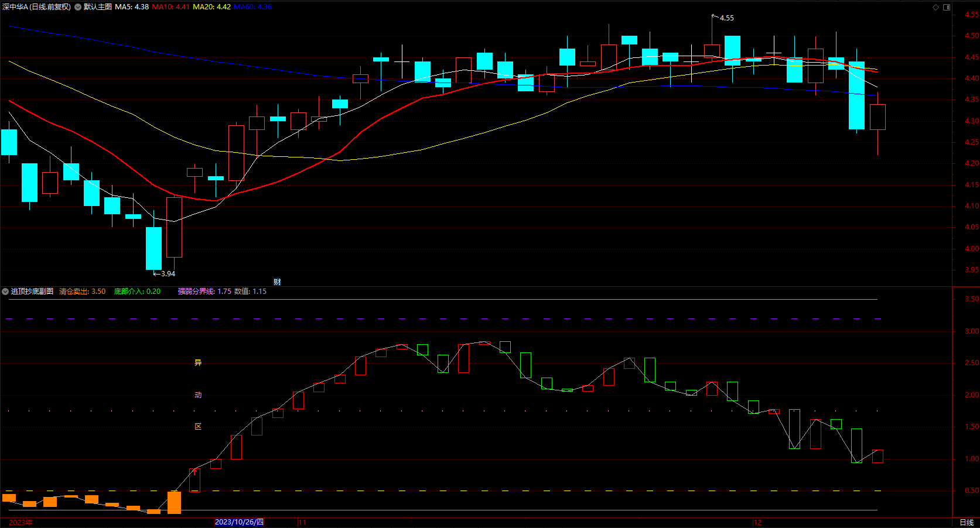980x528 pixels.
Task: Toggle the side panel layout icon
Action: 947,7
